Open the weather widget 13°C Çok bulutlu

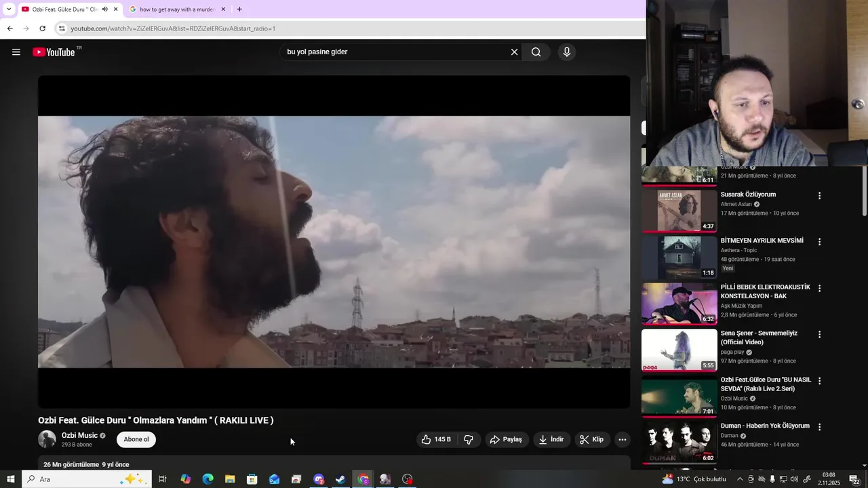(694, 479)
